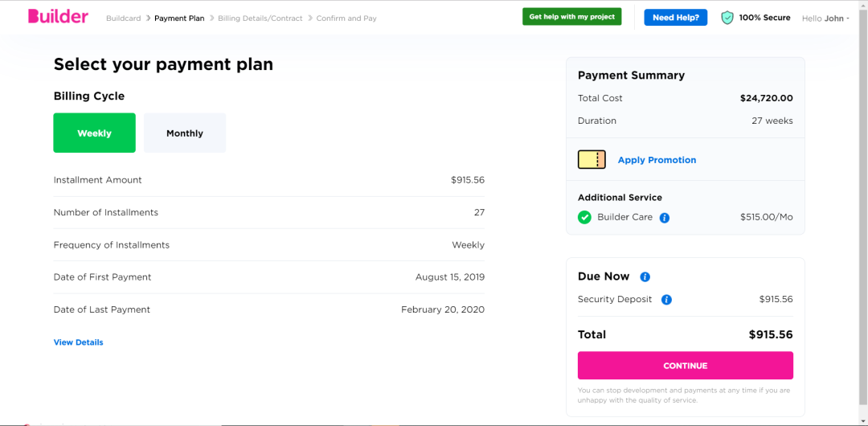Image resolution: width=868 pixels, height=426 pixels.
Task: Open the Security Deposit info icon
Action: tap(666, 300)
